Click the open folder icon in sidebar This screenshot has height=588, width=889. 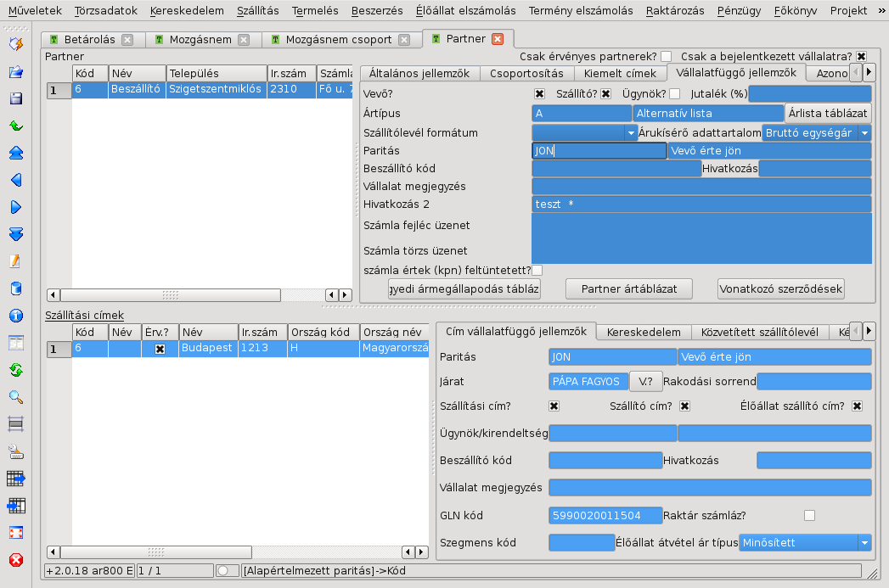pyautogui.click(x=15, y=71)
